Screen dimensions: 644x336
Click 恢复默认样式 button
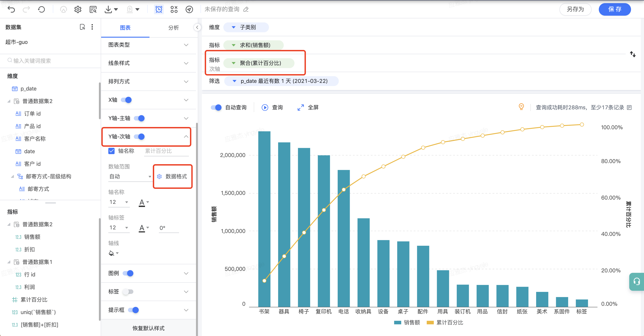(x=149, y=328)
